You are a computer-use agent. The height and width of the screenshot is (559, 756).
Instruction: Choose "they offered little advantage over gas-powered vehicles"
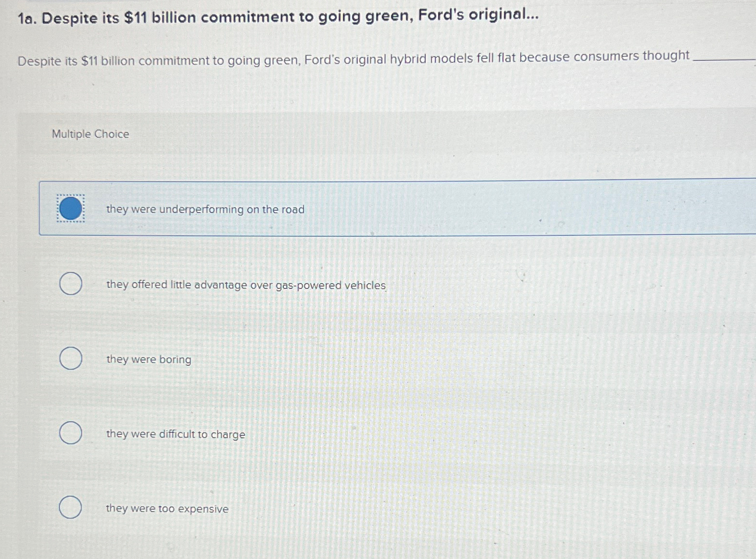coord(70,284)
